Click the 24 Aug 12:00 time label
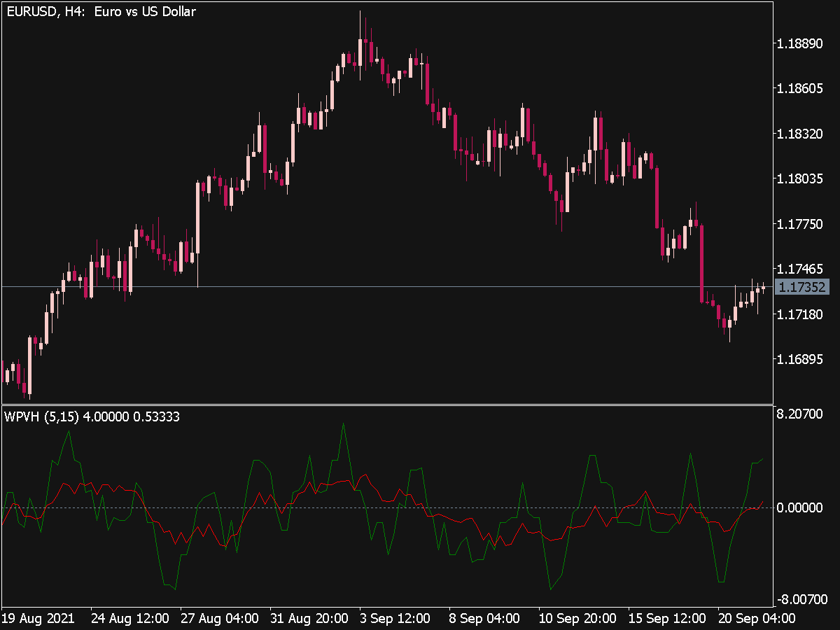The width and height of the screenshot is (840, 630). (x=129, y=618)
